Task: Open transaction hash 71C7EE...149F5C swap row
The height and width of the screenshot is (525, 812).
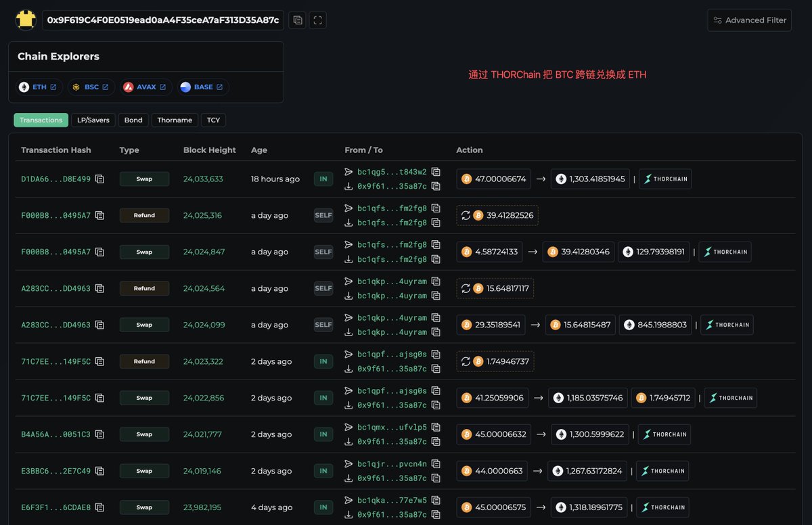Action: [x=55, y=398]
